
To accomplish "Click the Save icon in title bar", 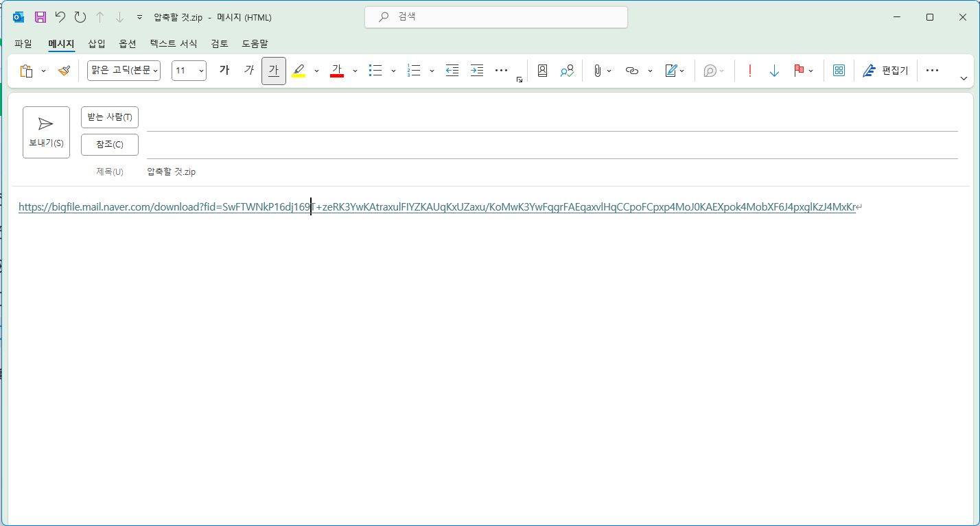I will tap(40, 17).
